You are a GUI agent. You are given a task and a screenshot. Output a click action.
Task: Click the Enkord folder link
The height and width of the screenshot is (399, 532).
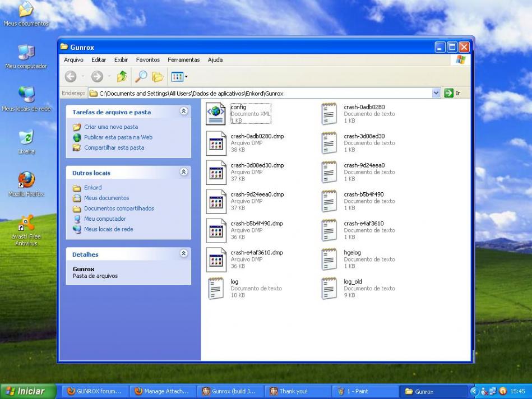(x=92, y=188)
